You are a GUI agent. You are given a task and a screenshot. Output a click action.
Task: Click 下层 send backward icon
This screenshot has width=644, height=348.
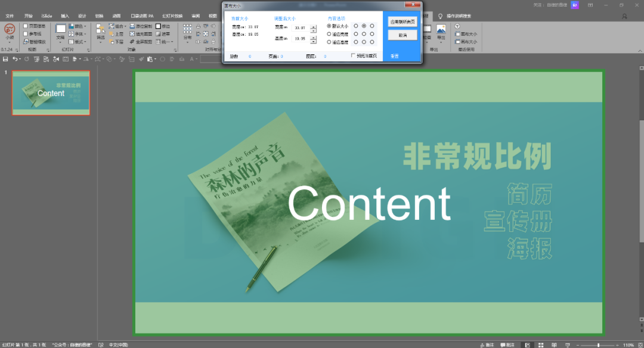112,42
